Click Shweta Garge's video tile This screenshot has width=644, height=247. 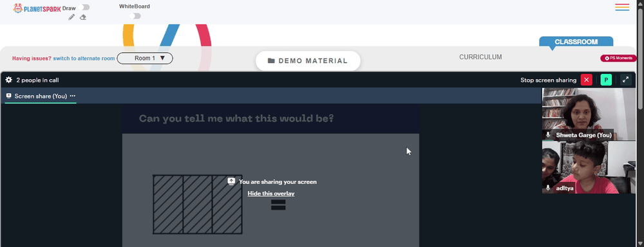pos(589,114)
